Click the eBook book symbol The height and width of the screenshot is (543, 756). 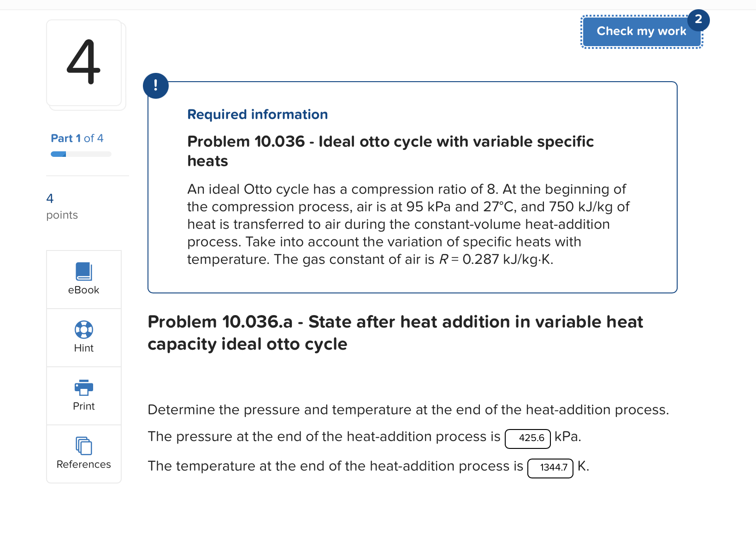(83, 271)
